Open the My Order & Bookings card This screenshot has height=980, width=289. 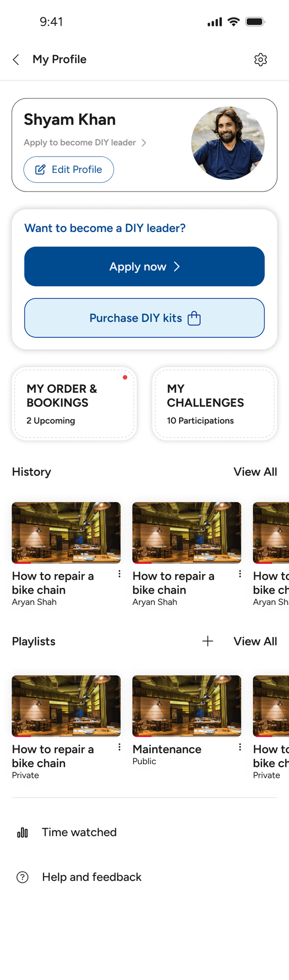[x=74, y=403]
